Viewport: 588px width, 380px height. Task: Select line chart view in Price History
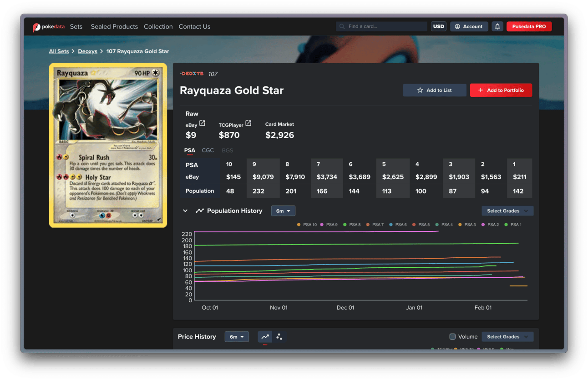click(x=265, y=337)
